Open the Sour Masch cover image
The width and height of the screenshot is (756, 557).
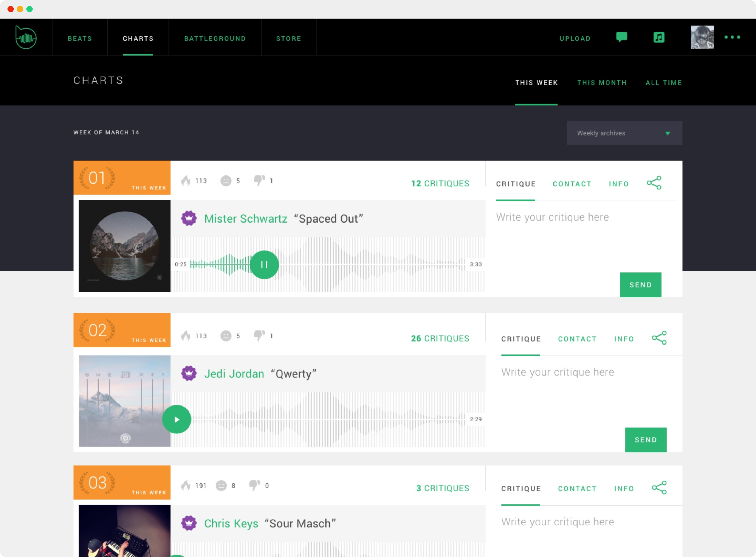[x=124, y=531]
